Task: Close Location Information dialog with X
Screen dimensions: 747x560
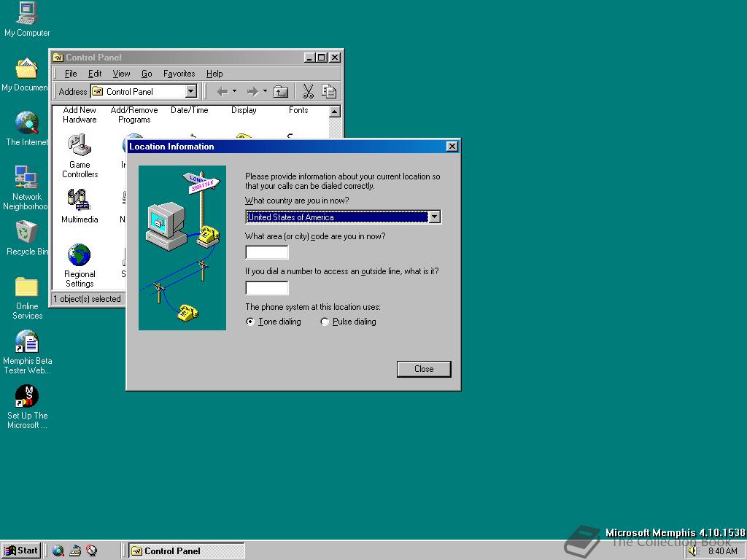Action: click(452, 146)
